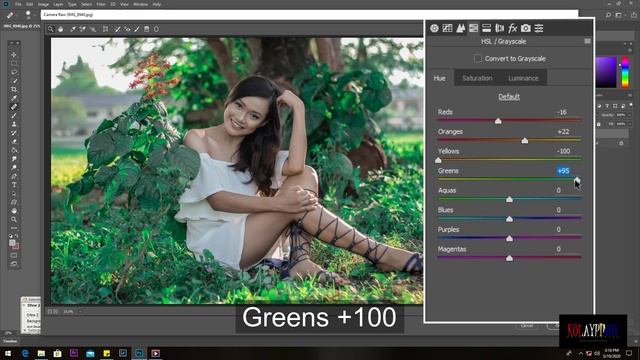This screenshot has height=360, width=640.
Task: Open the Tone Curve panel icon
Action: tap(447, 28)
